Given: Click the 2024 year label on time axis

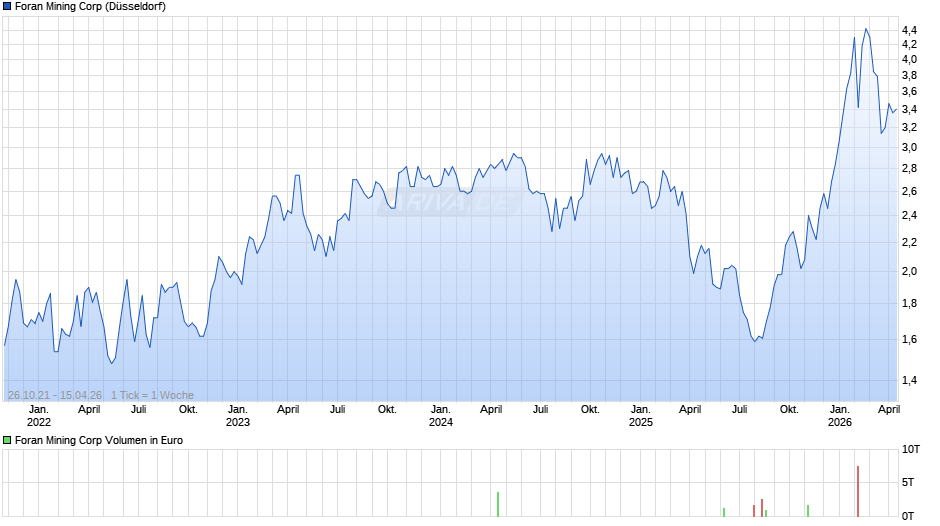Looking at the screenshot, I should (x=441, y=422).
